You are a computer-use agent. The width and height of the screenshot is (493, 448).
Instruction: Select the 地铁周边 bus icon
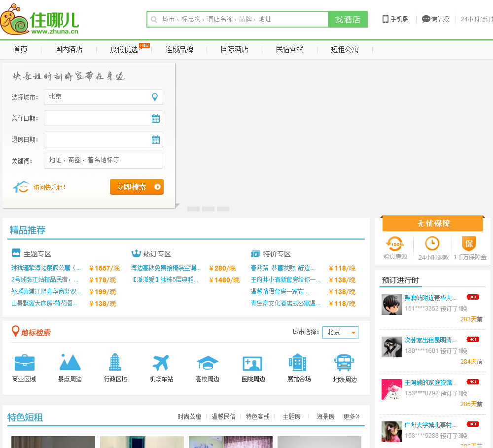click(344, 362)
